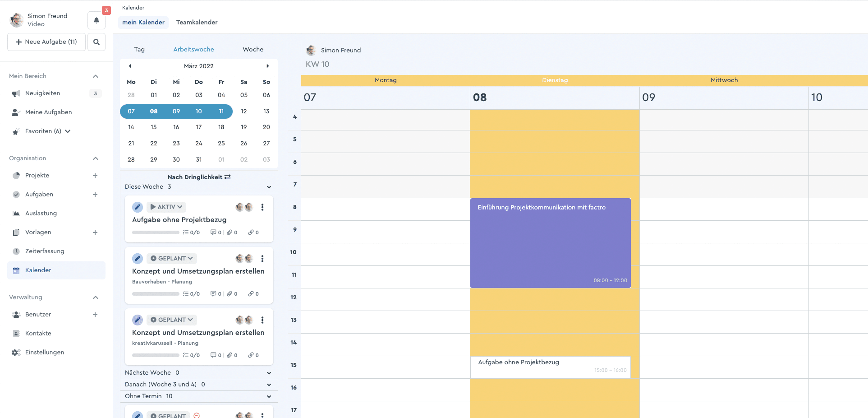The image size is (868, 418).
Task: Toggle sorting Nach Dringlichkeit
Action: (199, 177)
